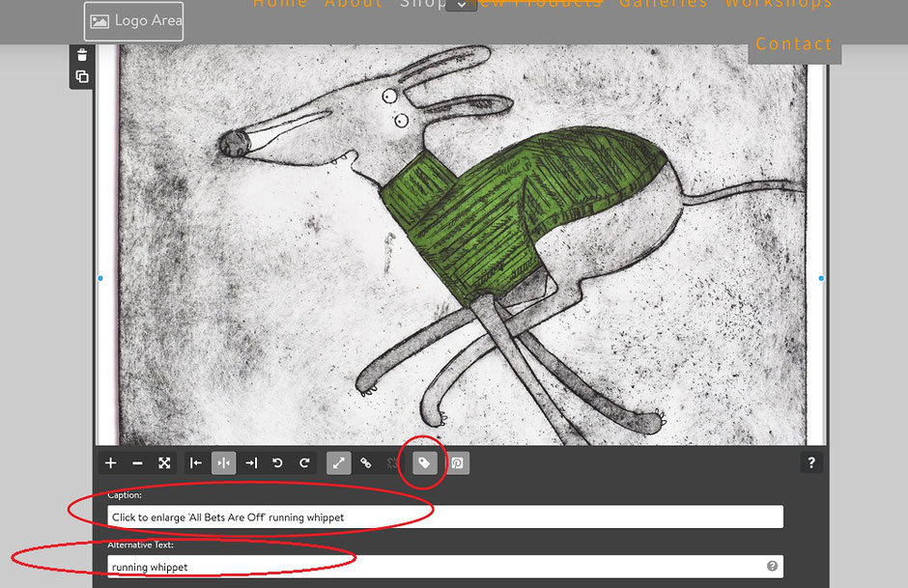908x588 pixels.
Task: Rotate image clockwise
Action: pyautogui.click(x=304, y=463)
